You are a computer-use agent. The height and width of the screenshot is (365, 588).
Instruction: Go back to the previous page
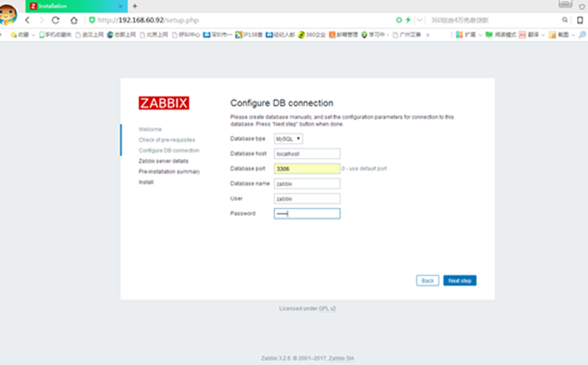pyautogui.click(x=28, y=21)
